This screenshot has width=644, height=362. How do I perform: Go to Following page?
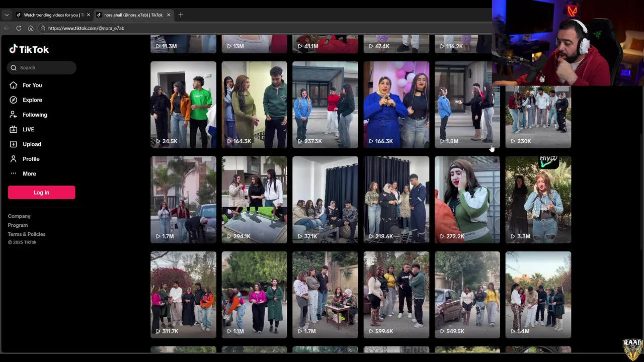coord(35,115)
